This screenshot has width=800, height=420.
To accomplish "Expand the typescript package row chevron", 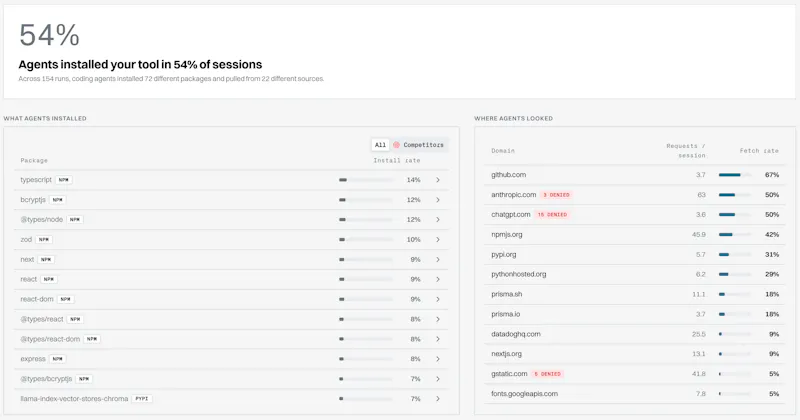I will [x=438, y=180].
